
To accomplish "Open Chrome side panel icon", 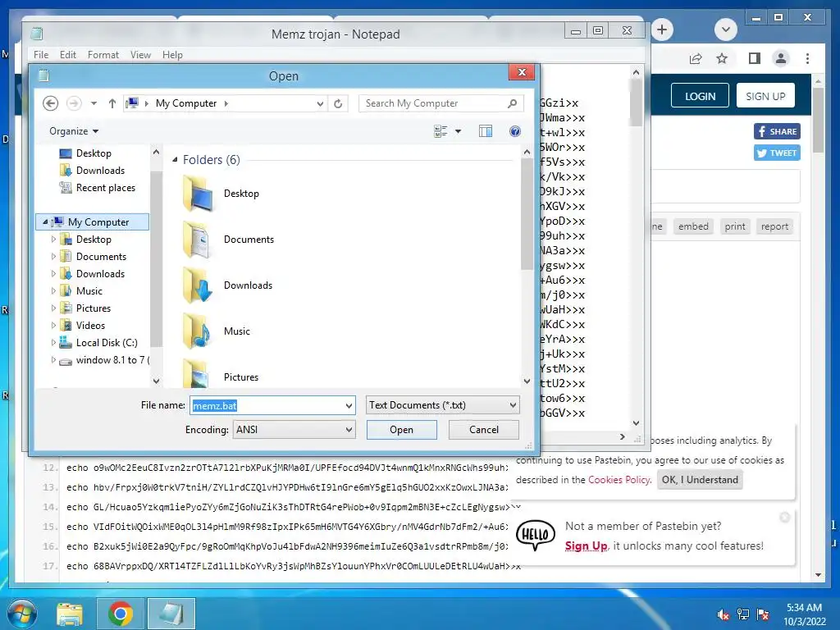I will [755, 58].
